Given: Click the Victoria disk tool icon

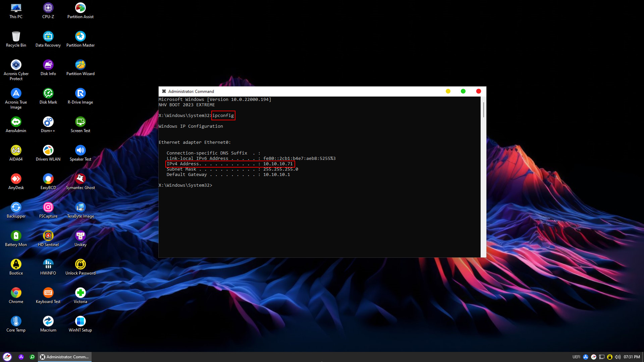Looking at the screenshot, I should coord(80,293).
